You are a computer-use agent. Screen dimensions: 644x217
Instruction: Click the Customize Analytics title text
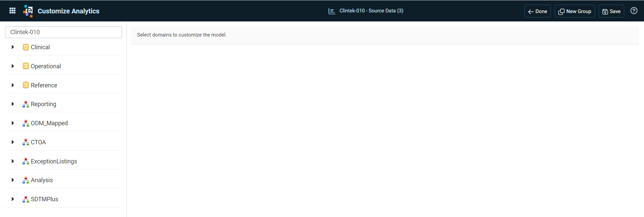point(68,11)
